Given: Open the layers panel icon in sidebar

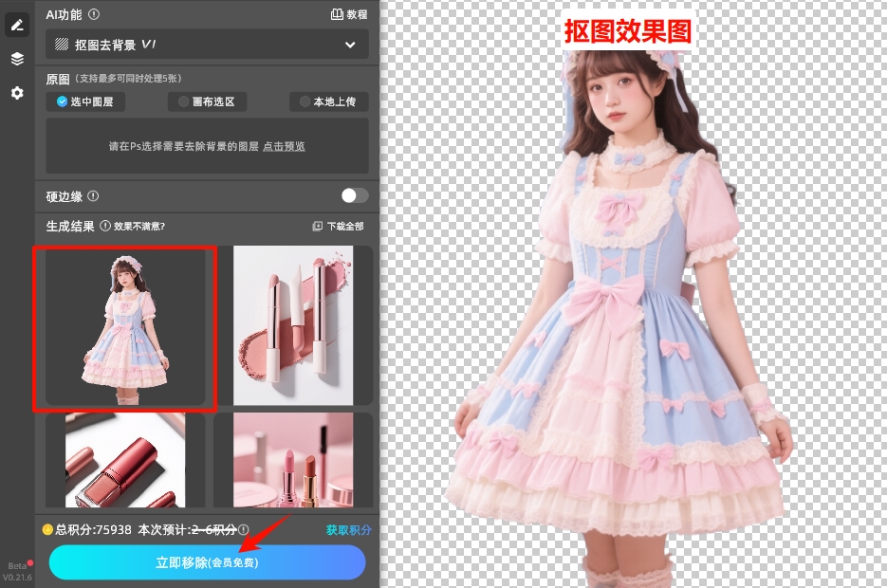Looking at the screenshot, I should [x=16, y=58].
